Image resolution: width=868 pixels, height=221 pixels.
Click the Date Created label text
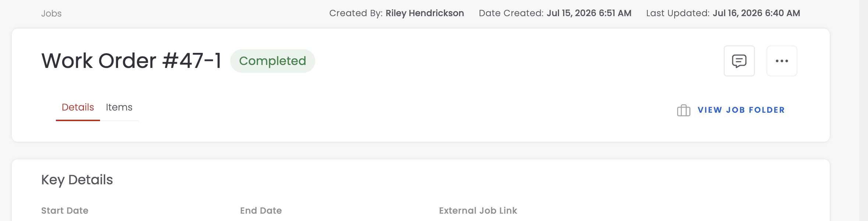click(511, 13)
